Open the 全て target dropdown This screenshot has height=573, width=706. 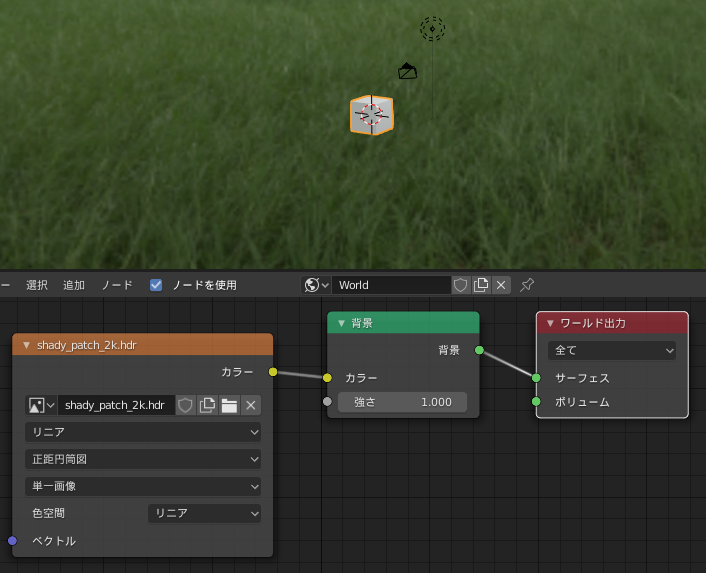tap(612, 350)
